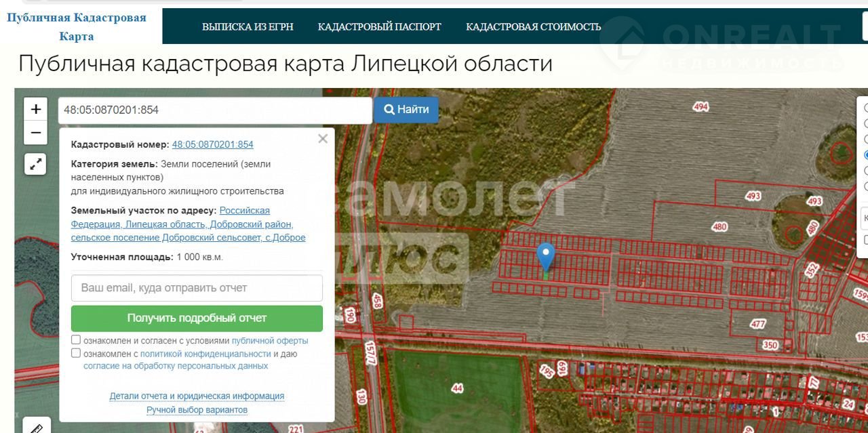Select the first map layer radio button
The height and width of the screenshot is (433, 868).
point(866,108)
